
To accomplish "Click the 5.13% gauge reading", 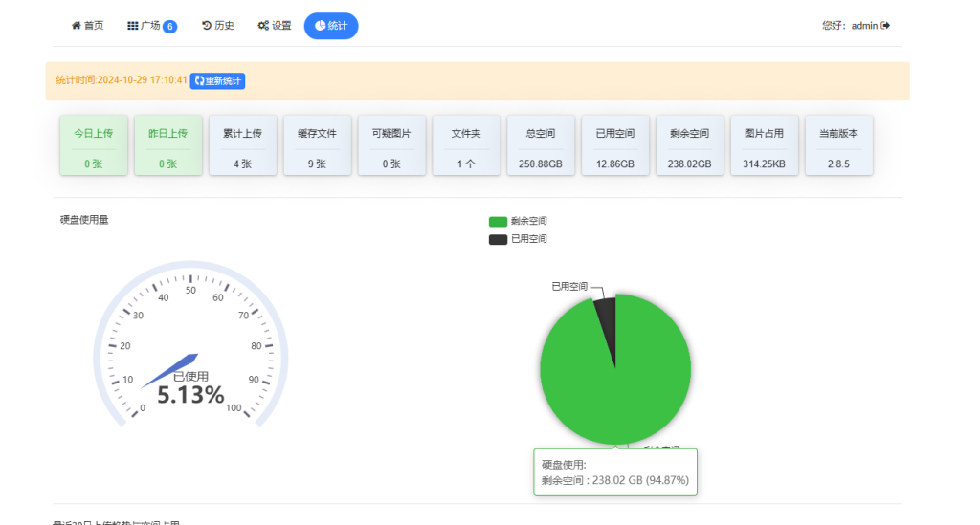I will coord(190,395).
